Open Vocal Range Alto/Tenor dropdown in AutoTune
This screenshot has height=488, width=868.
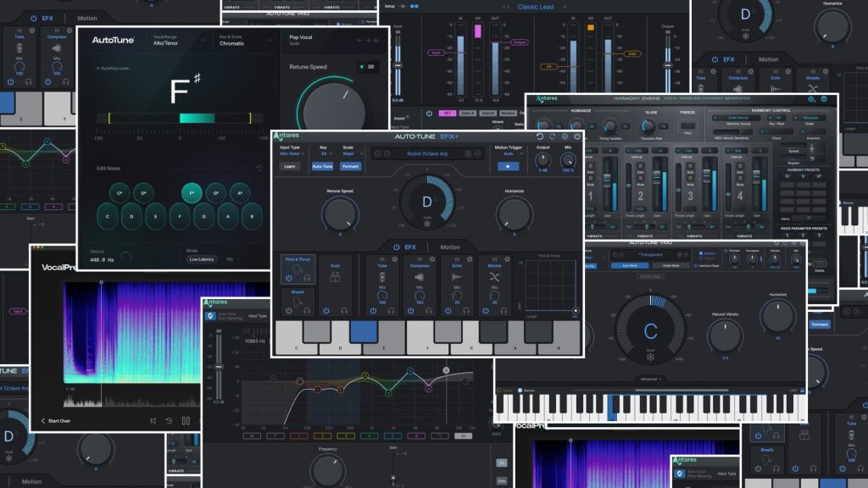178,42
